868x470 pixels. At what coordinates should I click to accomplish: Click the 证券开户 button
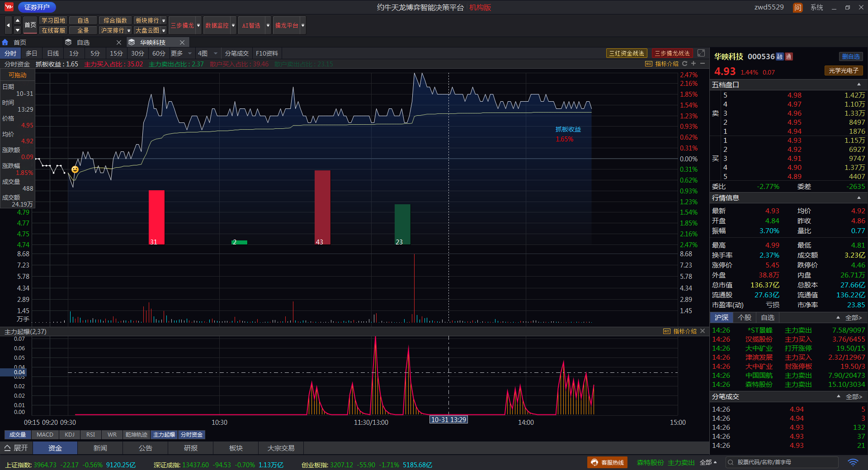click(x=37, y=7)
